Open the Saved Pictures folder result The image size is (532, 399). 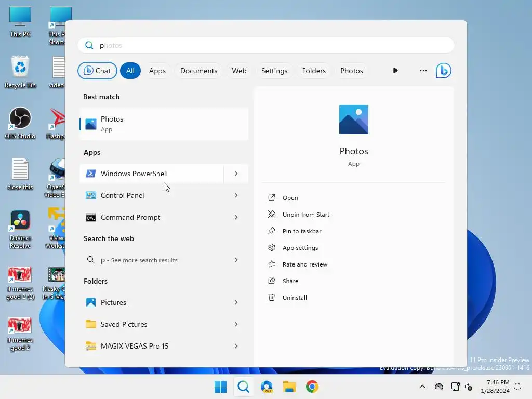coord(152,324)
